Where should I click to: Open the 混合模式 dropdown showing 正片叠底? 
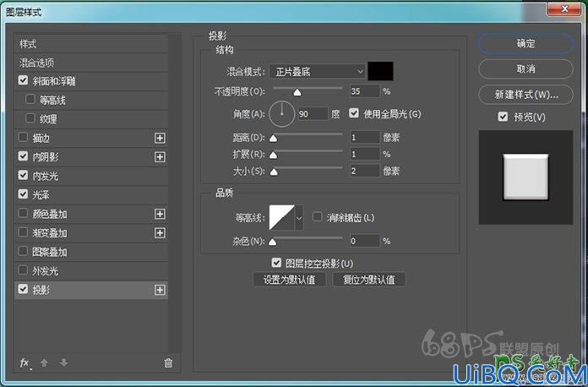tap(318, 71)
